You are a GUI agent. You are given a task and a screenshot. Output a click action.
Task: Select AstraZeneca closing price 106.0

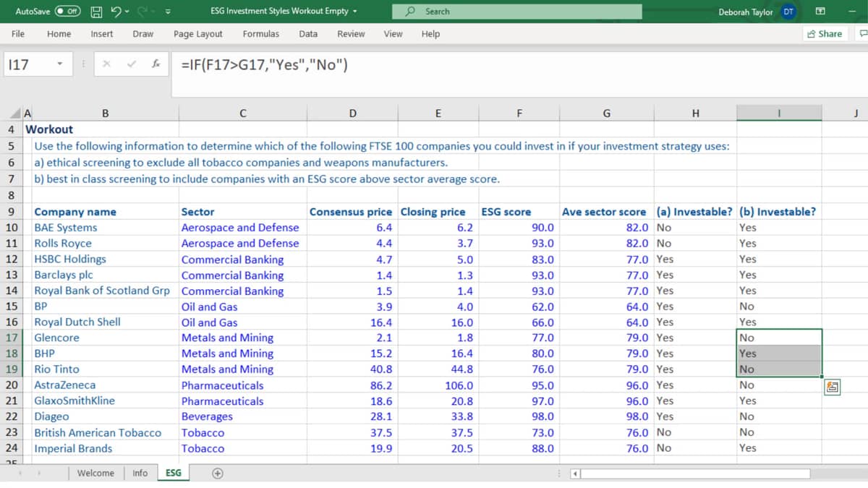click(x=437, y=385)
